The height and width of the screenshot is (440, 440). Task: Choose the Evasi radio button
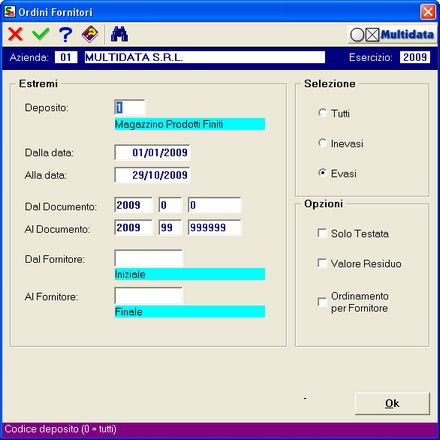[x=322, y=173]
